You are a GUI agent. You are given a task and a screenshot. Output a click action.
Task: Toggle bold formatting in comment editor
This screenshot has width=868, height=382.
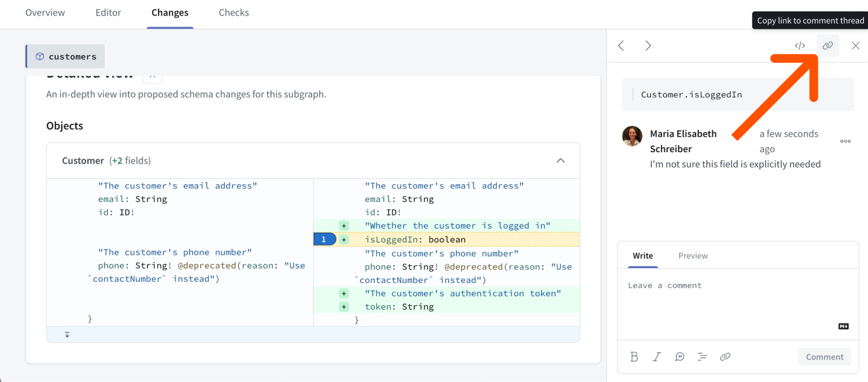tap(634, 357)
